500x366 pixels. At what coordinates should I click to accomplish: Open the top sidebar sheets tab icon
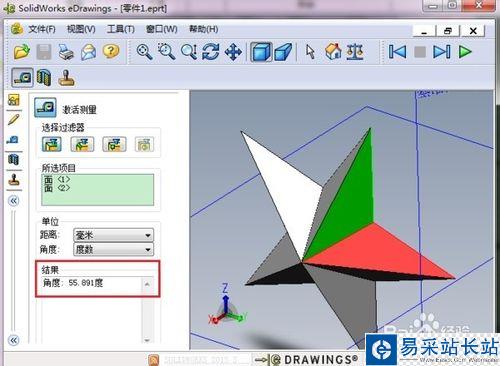[14, 100]
